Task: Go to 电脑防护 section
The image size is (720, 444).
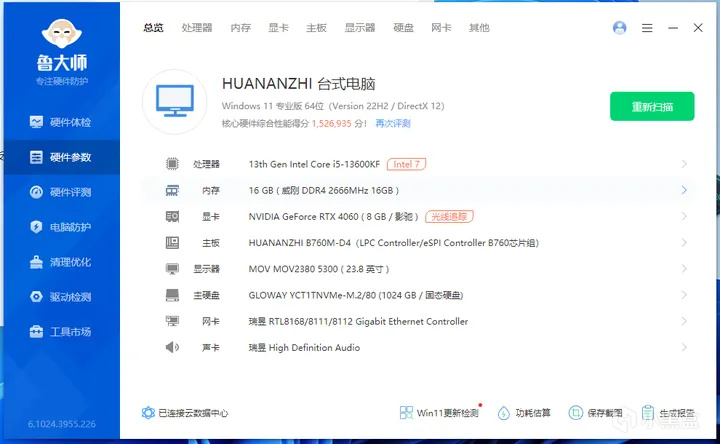Action: 62,227
